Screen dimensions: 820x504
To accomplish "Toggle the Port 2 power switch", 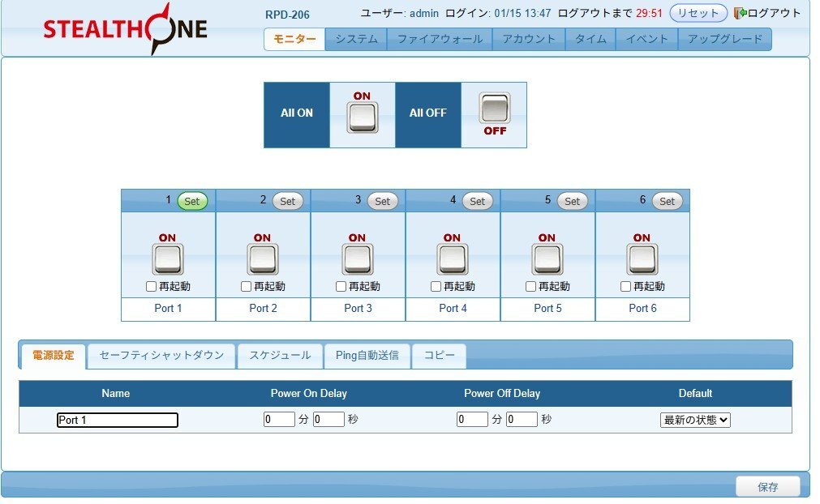I will click(263, 259).
